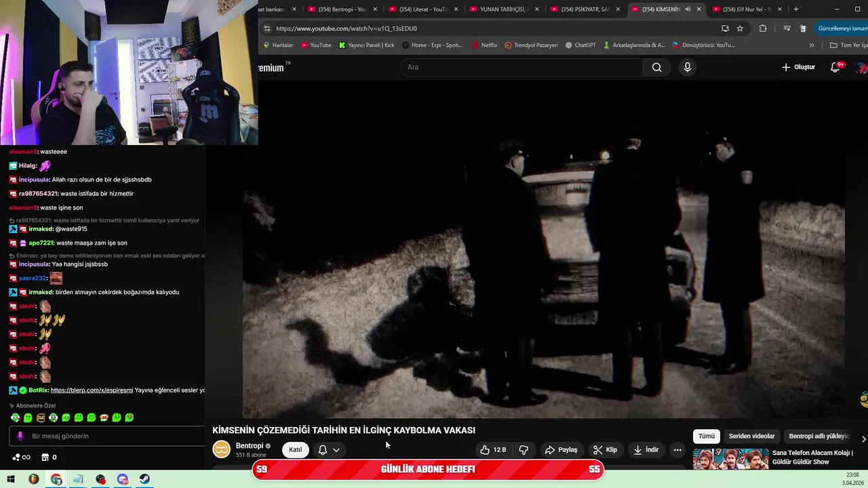Bookmark this page with the star icon
Viewport: 868px width, 488px height.
740,28
